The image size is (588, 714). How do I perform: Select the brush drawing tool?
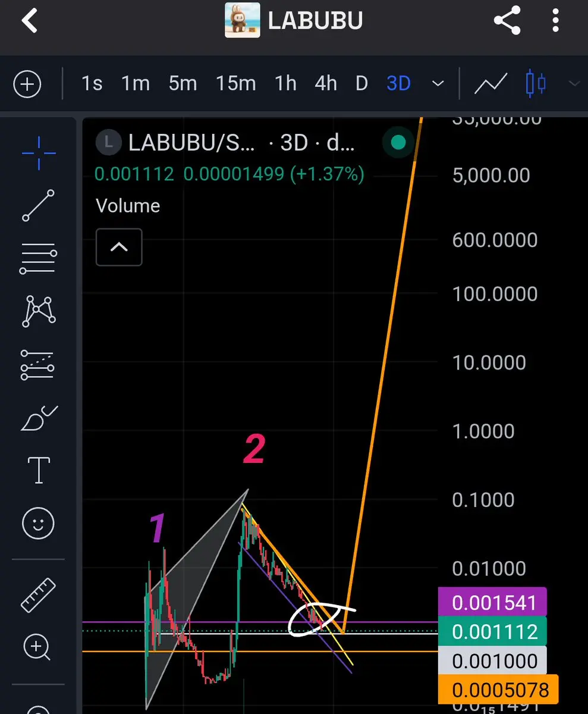pos(39,418)
